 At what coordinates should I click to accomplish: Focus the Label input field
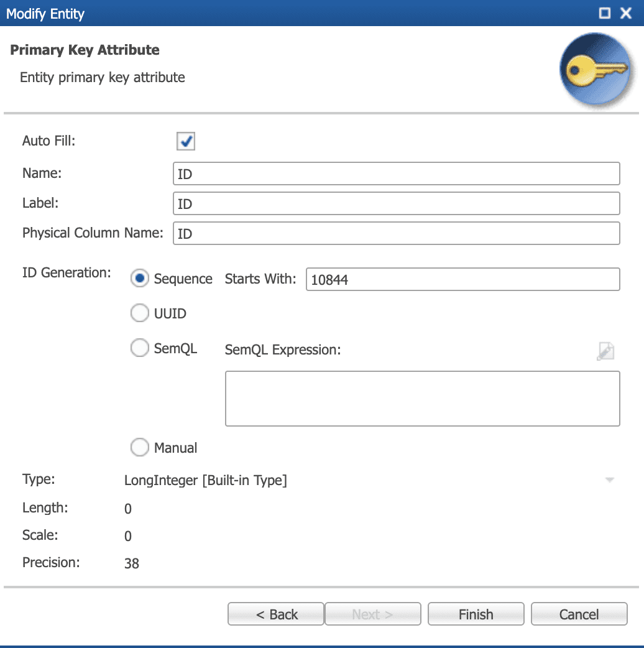point(396,203)
